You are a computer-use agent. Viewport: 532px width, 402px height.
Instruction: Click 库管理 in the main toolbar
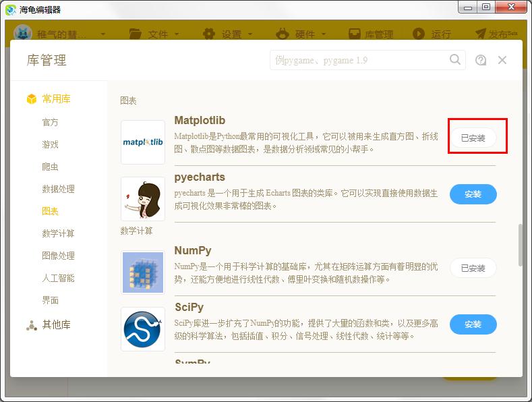pyautogui.click(x=371, y=34)
